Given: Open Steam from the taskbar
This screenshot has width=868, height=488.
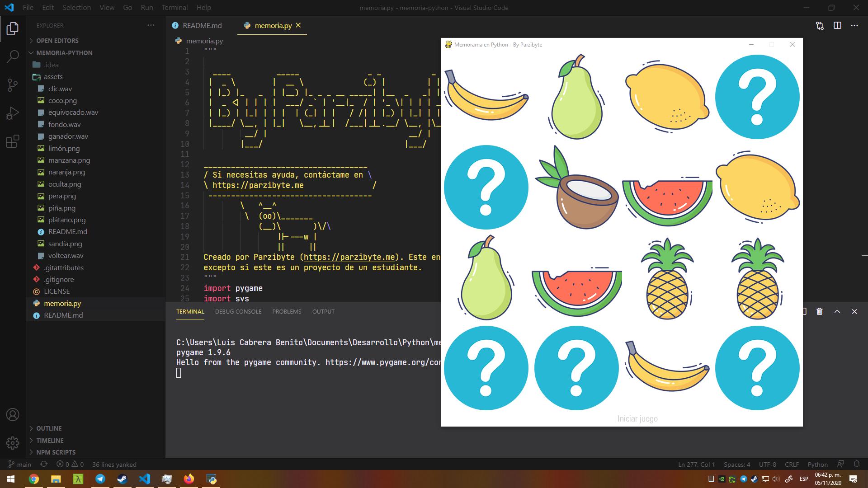Looking at the screenshot, I should pos(122,479).
